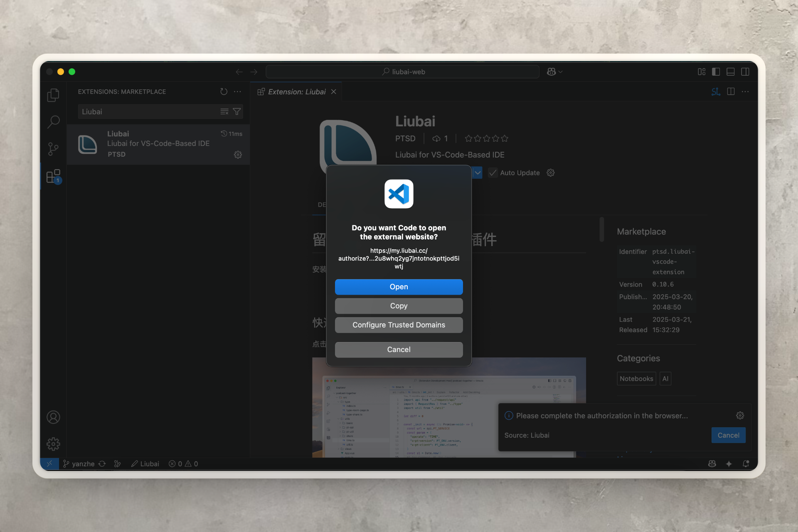Open Views and More Actions ellipsis menu

coord(237,91)
